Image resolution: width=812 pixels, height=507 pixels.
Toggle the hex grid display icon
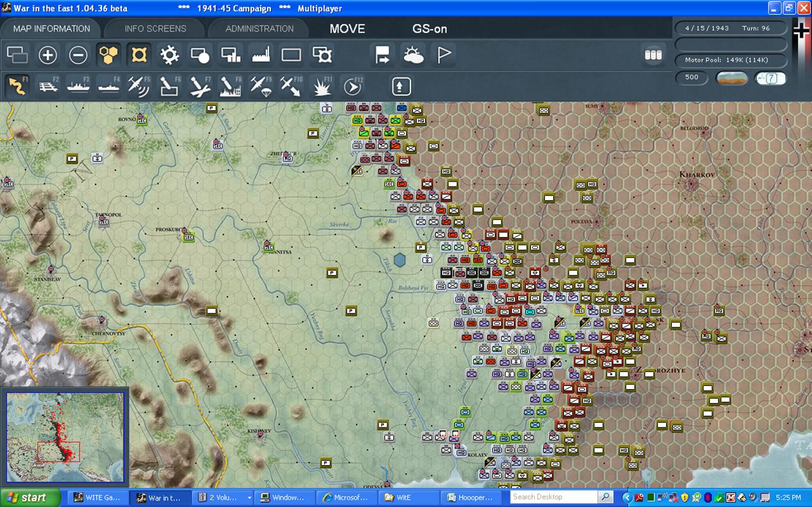(109, 55)
